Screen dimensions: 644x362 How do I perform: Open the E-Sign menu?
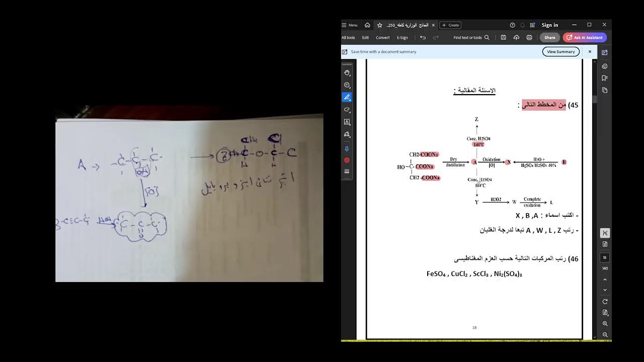click(x=403, y=38)
